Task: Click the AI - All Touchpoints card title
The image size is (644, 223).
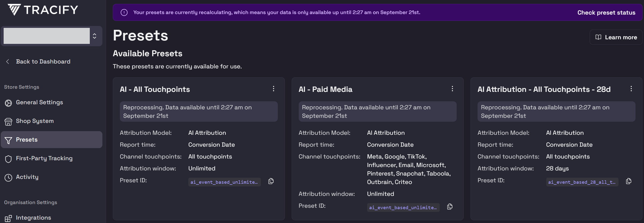Action: [x=155, y=89]
